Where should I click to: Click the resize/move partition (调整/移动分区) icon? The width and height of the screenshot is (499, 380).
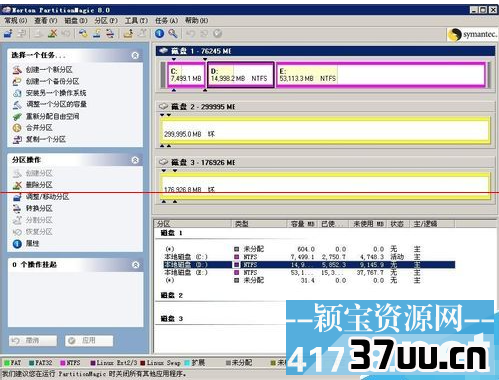pyautogui.click(x=17, y=197)
